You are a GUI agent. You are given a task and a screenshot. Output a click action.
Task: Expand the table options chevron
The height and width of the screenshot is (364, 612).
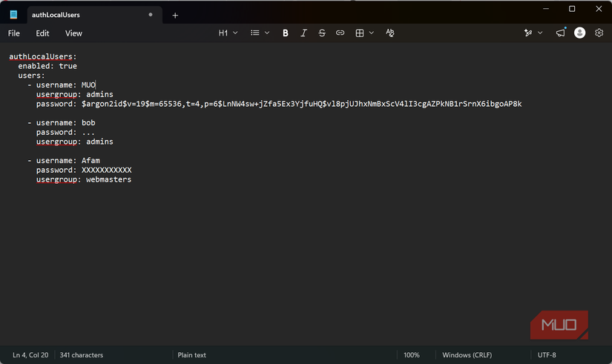pos(371,33)
